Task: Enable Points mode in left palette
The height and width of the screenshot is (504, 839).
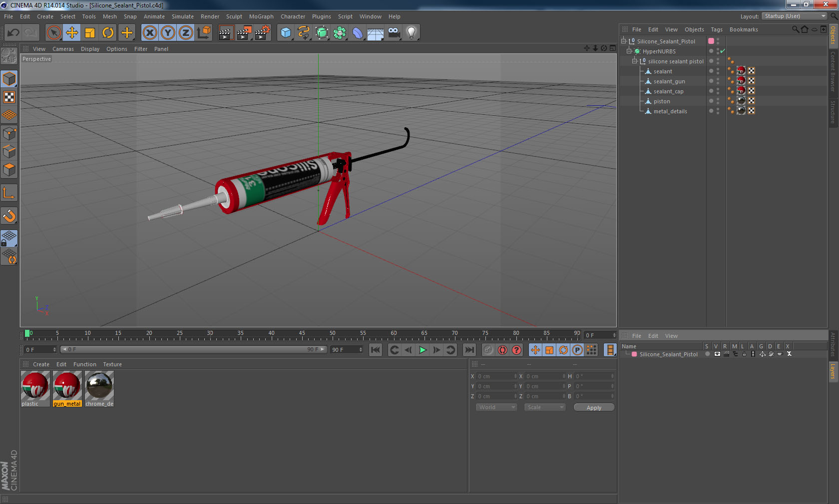Action: pyautogui.click(x=9, y=133)
